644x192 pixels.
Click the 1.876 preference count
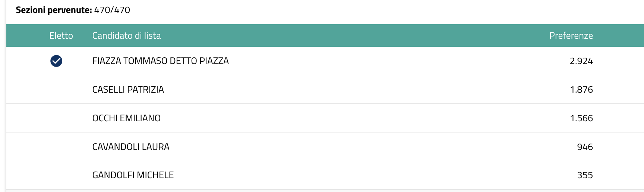581,90
